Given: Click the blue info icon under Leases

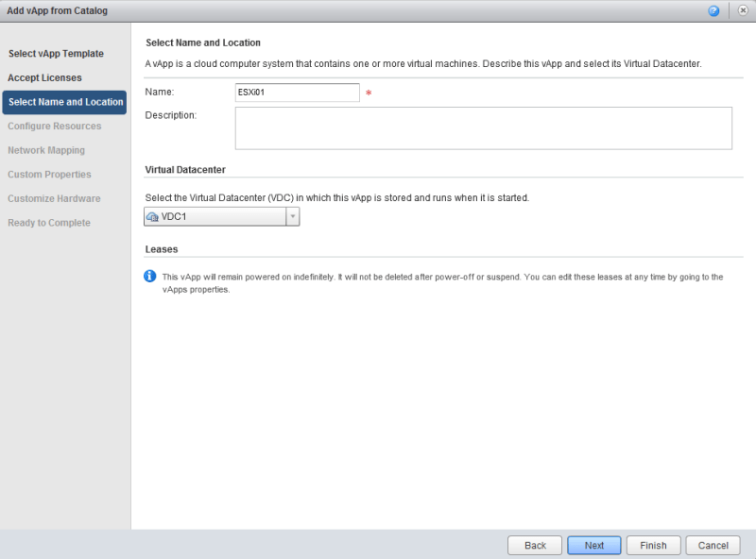Looking at the screenshot, I should click(149, 277).
